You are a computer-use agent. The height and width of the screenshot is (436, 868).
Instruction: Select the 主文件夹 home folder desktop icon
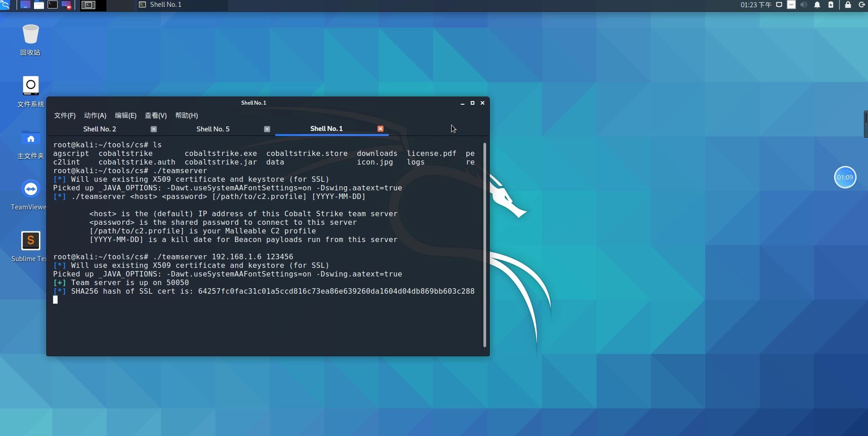[x=30, y=144]
